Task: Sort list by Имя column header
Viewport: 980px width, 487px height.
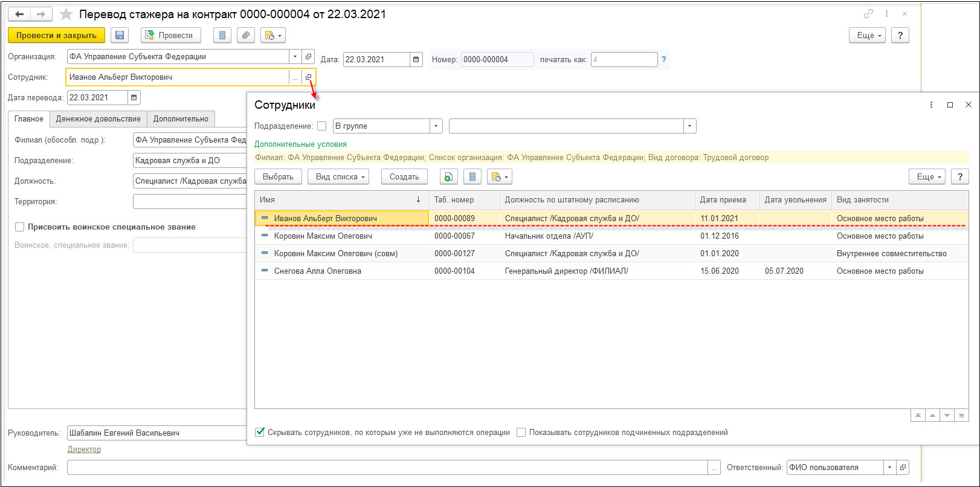Action: pos(342,199)
